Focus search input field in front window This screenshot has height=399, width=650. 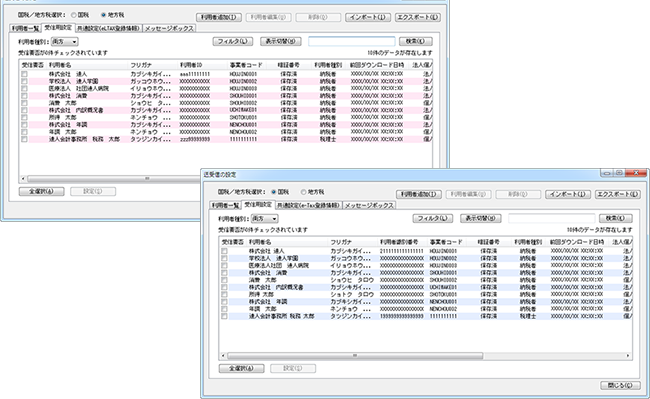point(552,218)
